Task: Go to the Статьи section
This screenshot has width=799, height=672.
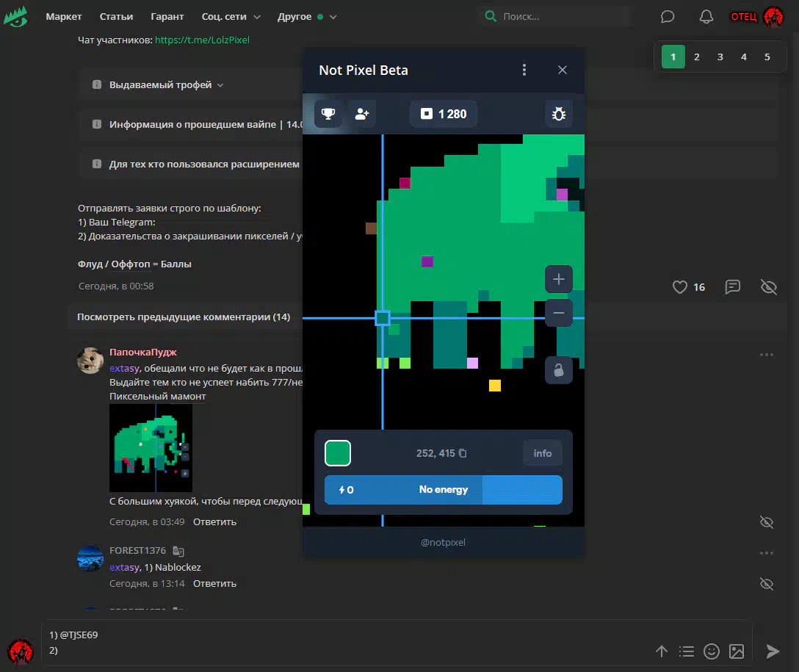Action: (x=116, y=17)
